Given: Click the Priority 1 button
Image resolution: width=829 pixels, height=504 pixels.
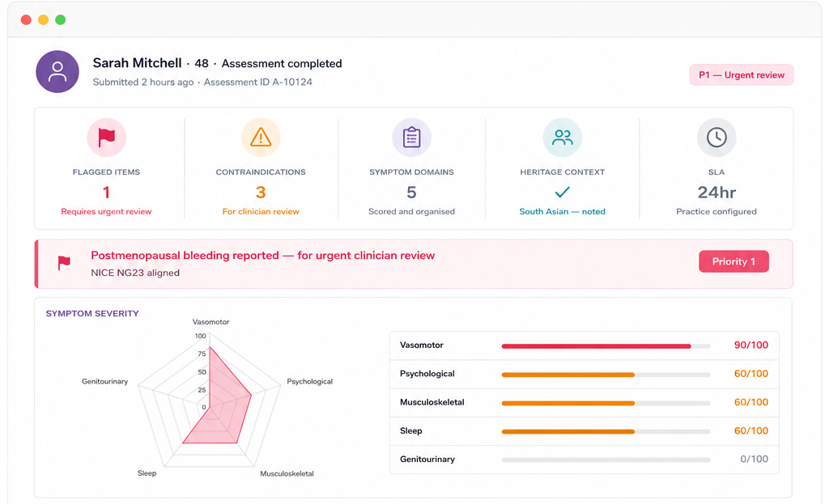Looking at the screenshot, I should pos(733,261).
